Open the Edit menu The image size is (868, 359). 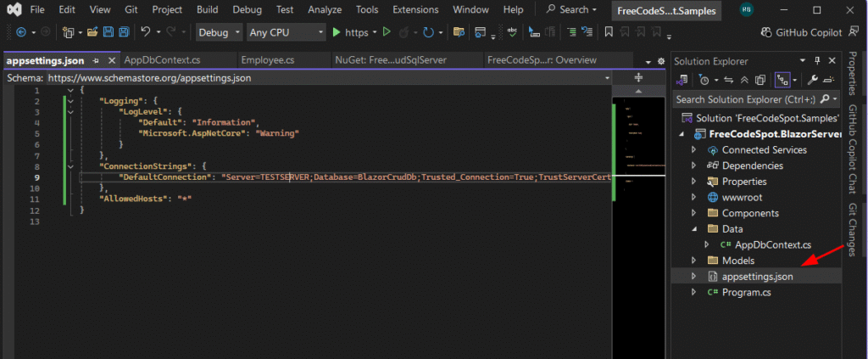pos(67,9)
